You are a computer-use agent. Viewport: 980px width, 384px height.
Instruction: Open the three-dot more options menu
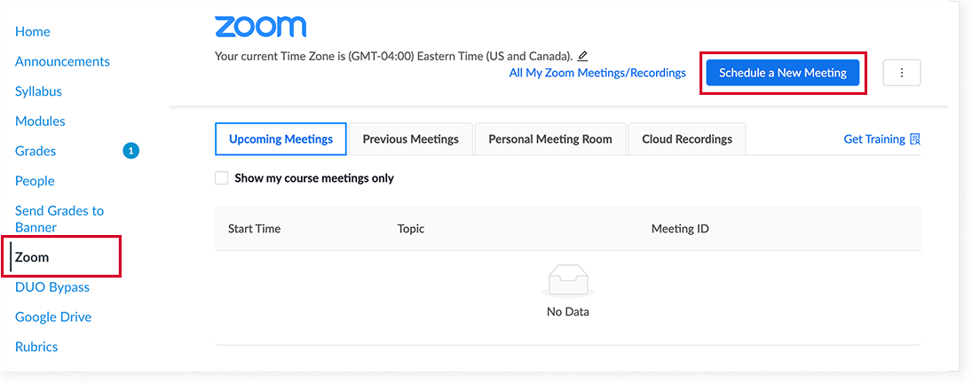(x=901, y=73)
